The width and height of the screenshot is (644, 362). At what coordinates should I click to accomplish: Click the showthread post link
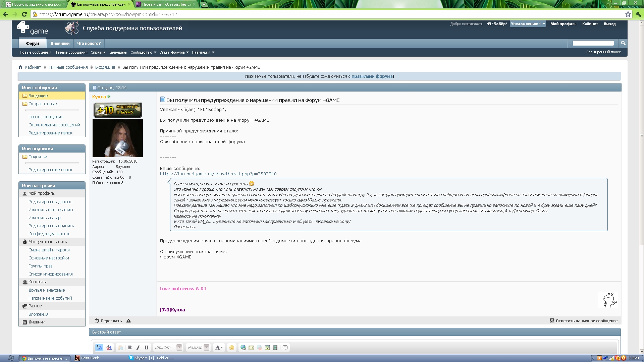pyautogui.click(x=218, y=174)
